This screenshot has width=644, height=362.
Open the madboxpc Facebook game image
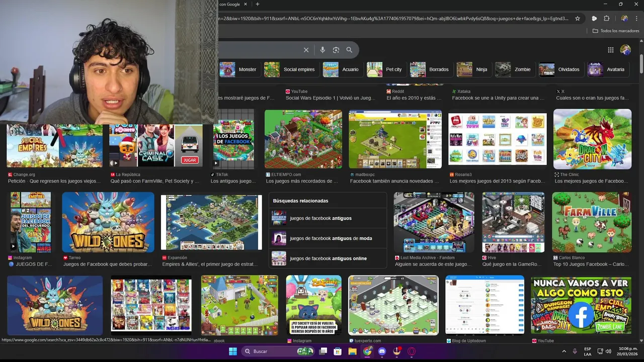tap(395, 139)
